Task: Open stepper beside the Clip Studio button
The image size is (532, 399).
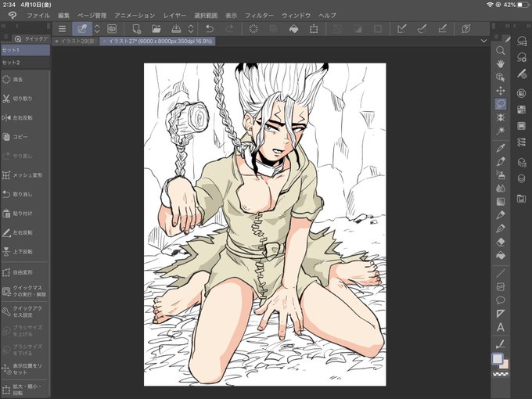Action: tap(97, 29)
